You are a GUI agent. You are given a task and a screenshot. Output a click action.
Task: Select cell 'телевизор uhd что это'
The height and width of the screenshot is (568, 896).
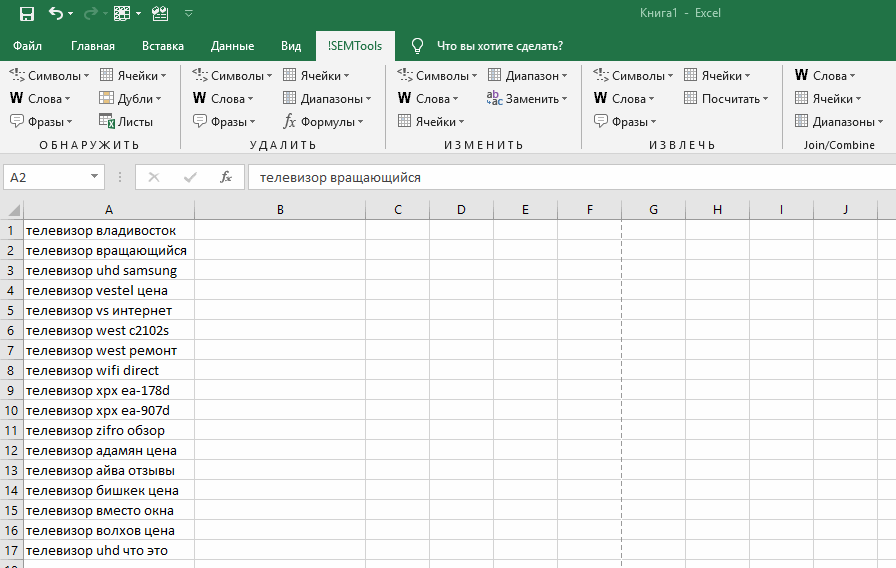click(109, 550)
